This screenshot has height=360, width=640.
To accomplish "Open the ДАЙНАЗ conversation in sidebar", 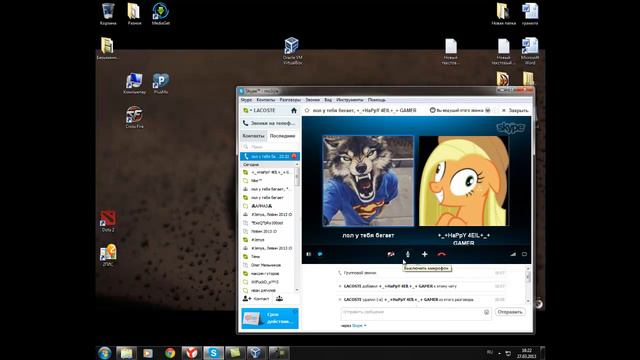I will click(x=268, y=206).
